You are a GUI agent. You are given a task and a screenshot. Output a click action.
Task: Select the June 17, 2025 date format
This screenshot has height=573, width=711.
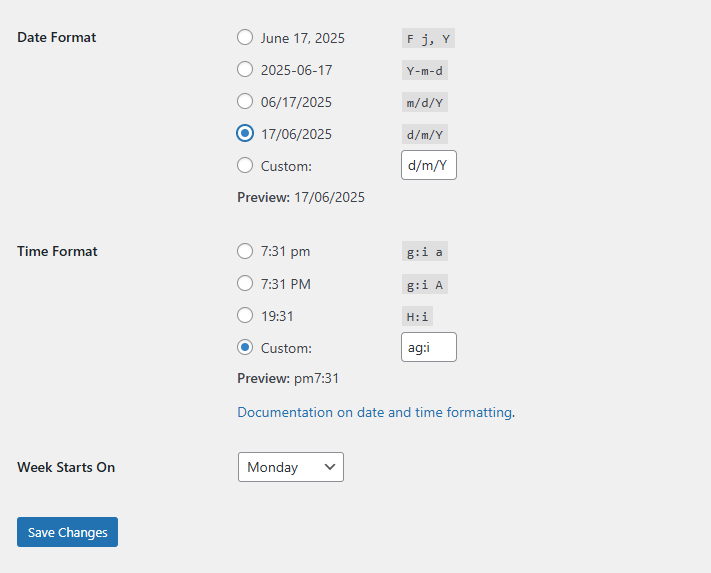pyautogui.click(x=245, y=38)
